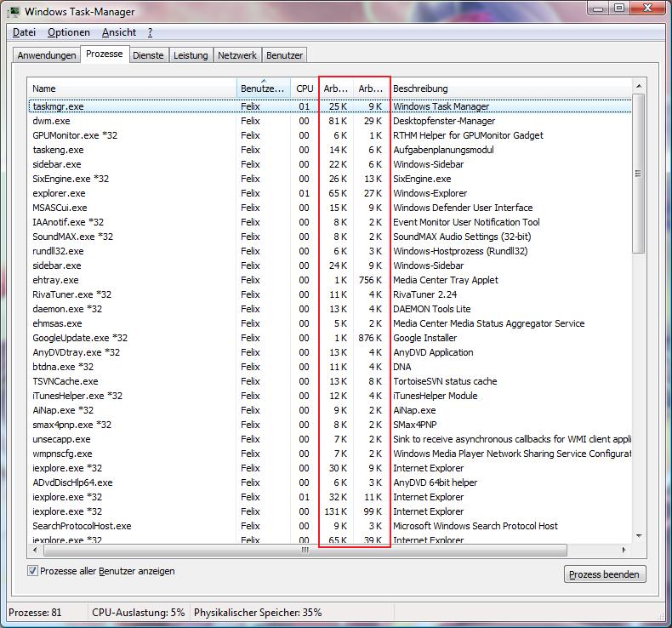Click 'TortoiseSVN status cache' description
Viewport: 672px width, 628px height.
445,381
